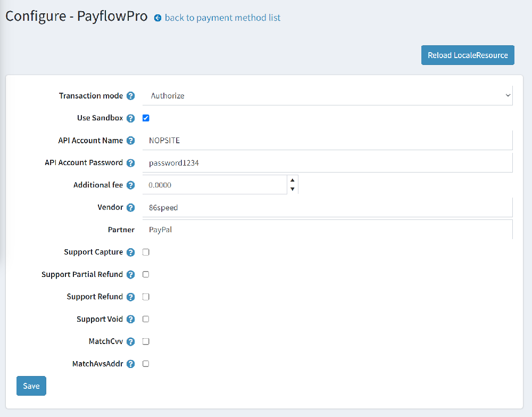This screenshot has height=417, width=532.
Task: Enable the Support Capture option
Action: pyautogui.click(x=146, y=252)
